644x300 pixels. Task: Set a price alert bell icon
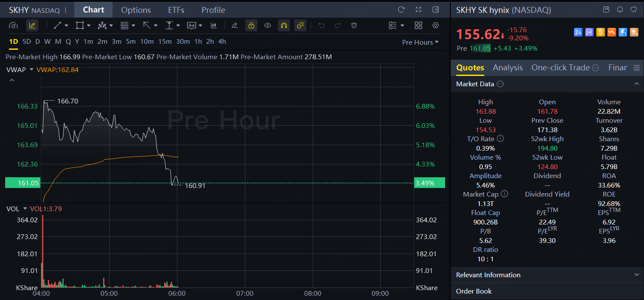620,9
